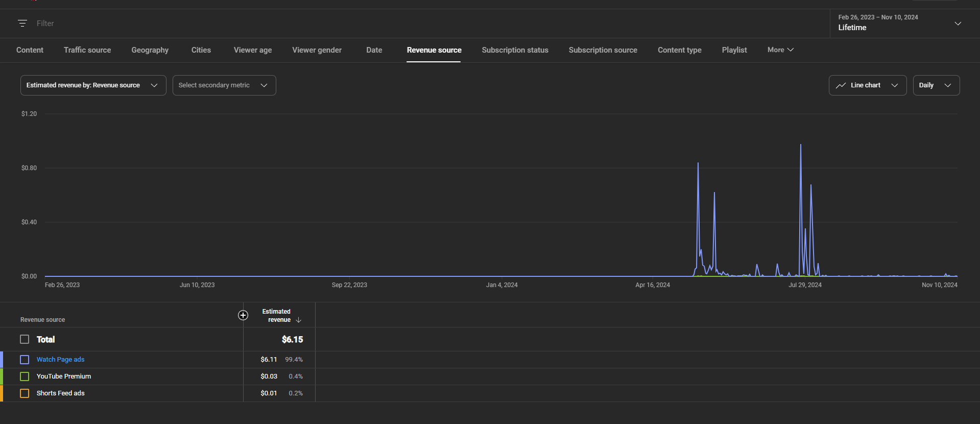The image size is (980, 424).
Task: Enable the YouTube Premium checkbox
Action: (x=25, y=376)
